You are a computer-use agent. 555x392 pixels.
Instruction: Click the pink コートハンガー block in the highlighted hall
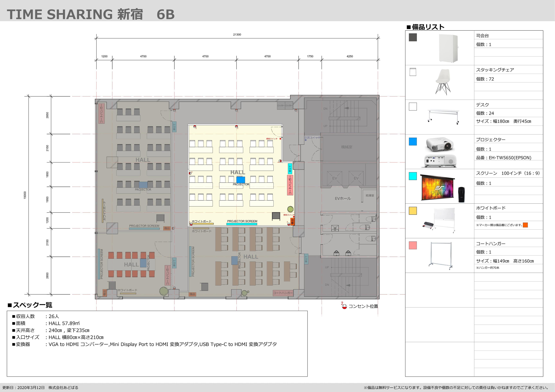(290, 185)
